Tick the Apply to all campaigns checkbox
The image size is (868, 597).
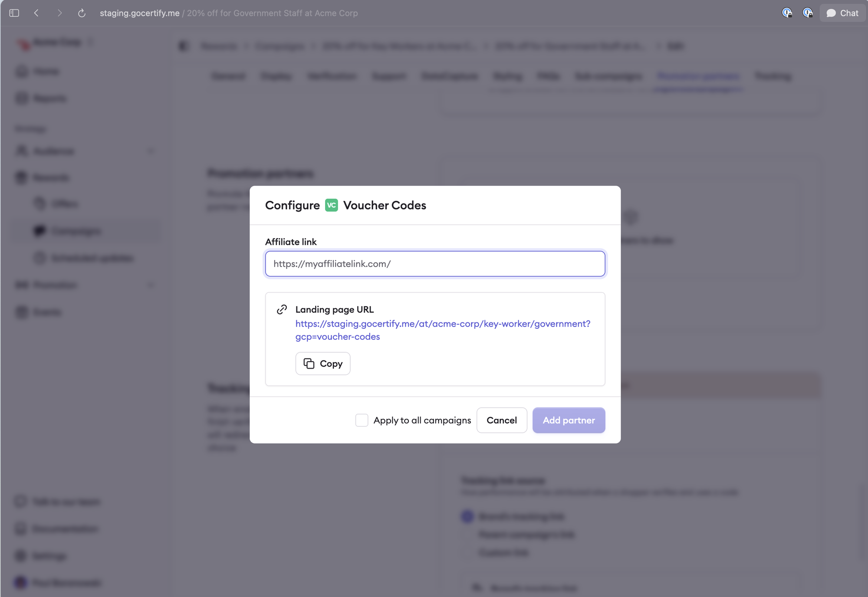[x=362, y=420]
